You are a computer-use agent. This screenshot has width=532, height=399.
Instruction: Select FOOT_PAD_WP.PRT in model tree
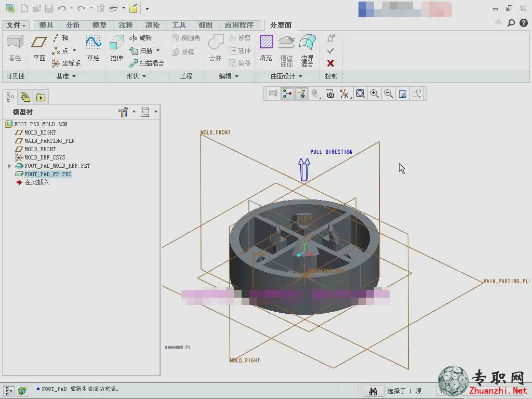tap(48, 174)
